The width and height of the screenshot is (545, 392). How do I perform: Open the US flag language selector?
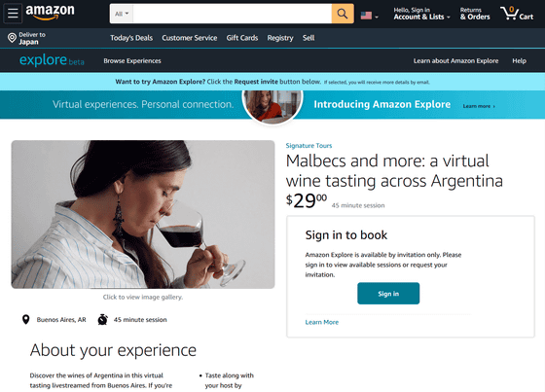[x=369, y=16]
